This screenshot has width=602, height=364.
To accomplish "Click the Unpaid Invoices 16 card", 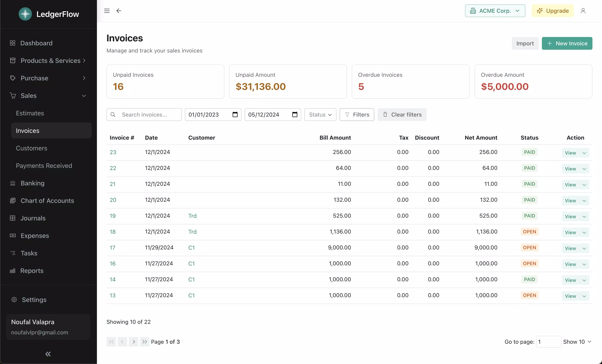I will click(165, 82).
